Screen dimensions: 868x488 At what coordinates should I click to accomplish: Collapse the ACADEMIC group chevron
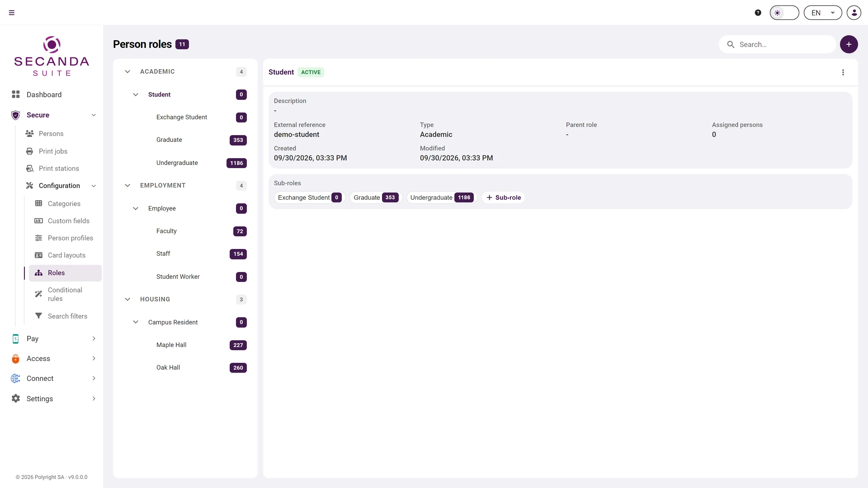127,72
